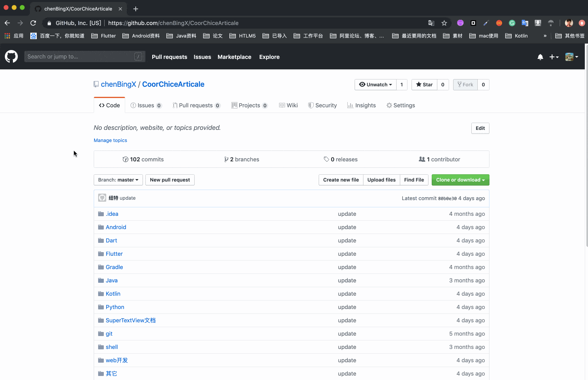Expand Clone or download menu
Screen dimensions: 588x380
(460, 180)
